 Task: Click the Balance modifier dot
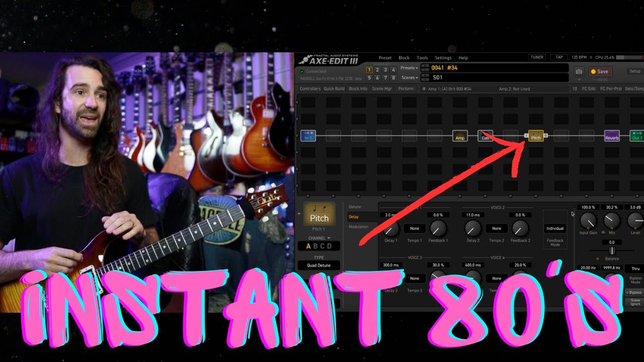(x=597, y=258)
